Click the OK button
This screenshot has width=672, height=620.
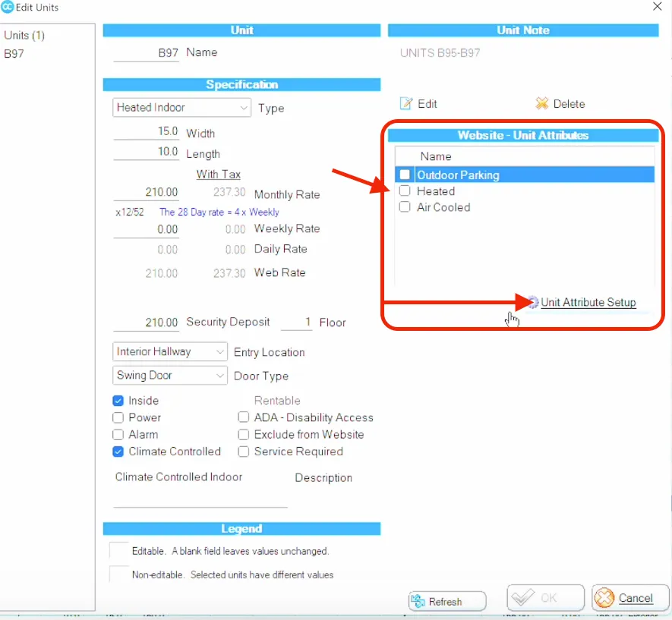point(545,598)
